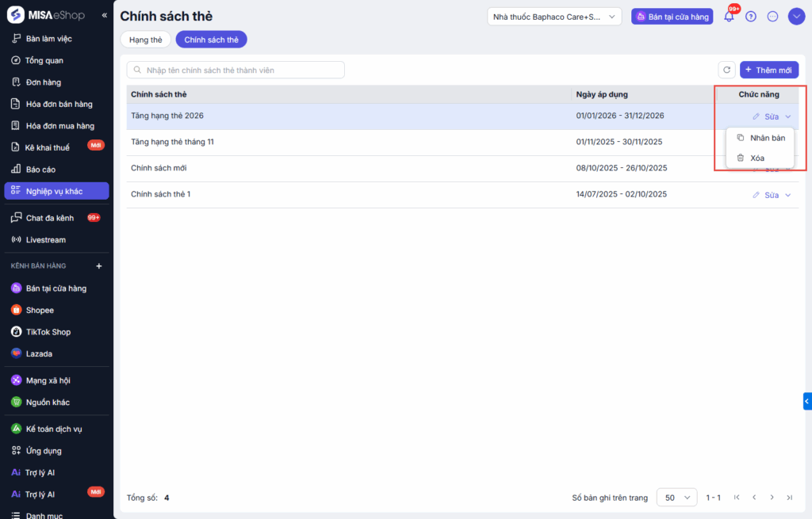
Task: Open more options ellipsis icon in header
Action: click(772, 17)
